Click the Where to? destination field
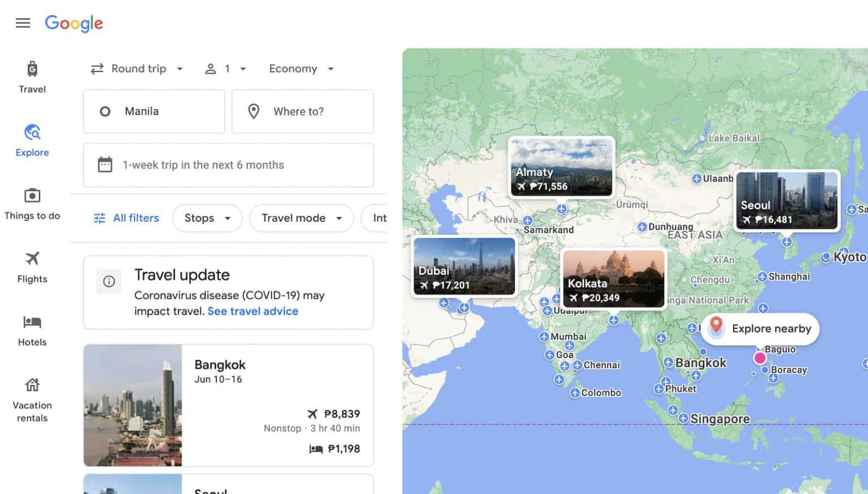 pyautogui.click(x=302, y=111)
